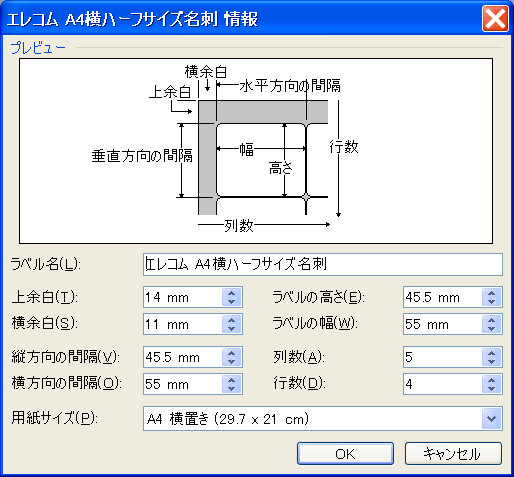Click the ラベルの幅(W) label
This screenshot has width=514, height=477.
pyautogui.click(x=315, y=323)
